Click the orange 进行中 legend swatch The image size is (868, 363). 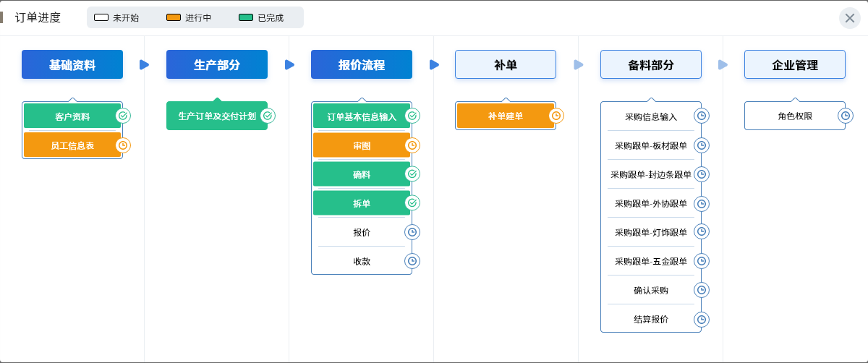[174, 18]
